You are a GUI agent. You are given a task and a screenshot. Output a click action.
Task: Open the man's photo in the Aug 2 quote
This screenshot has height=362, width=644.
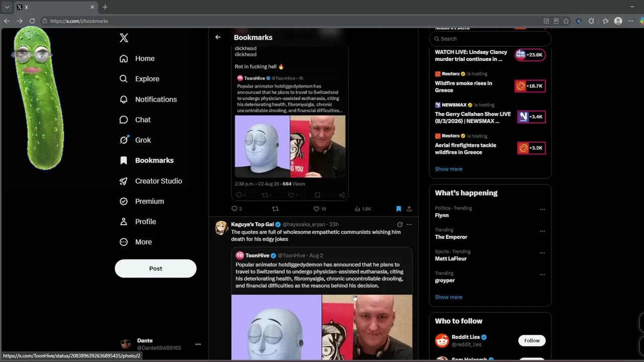(367, 327)
